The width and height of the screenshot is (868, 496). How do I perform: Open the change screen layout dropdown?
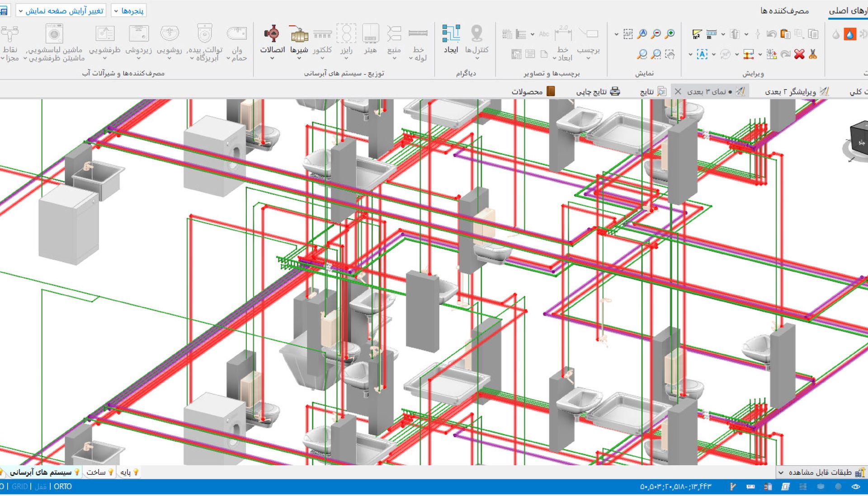click(61, 10)
